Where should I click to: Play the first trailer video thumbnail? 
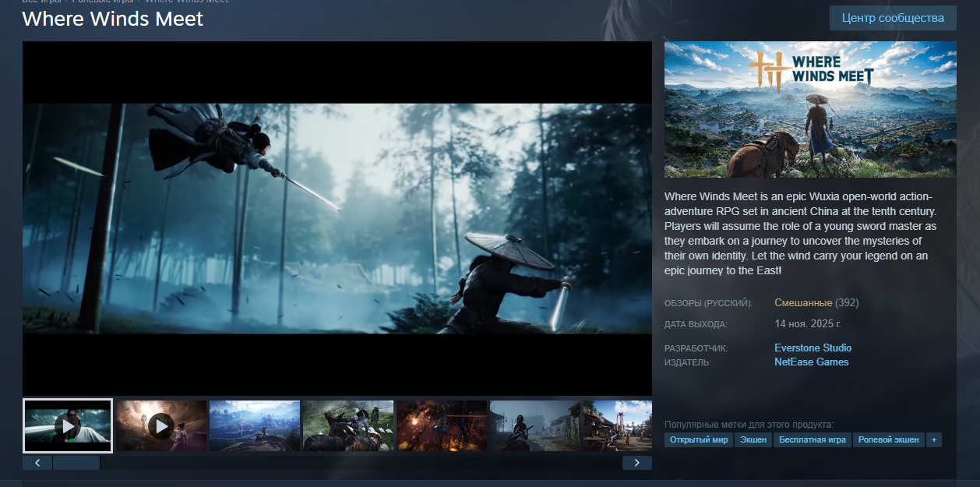tap(68, 425)
